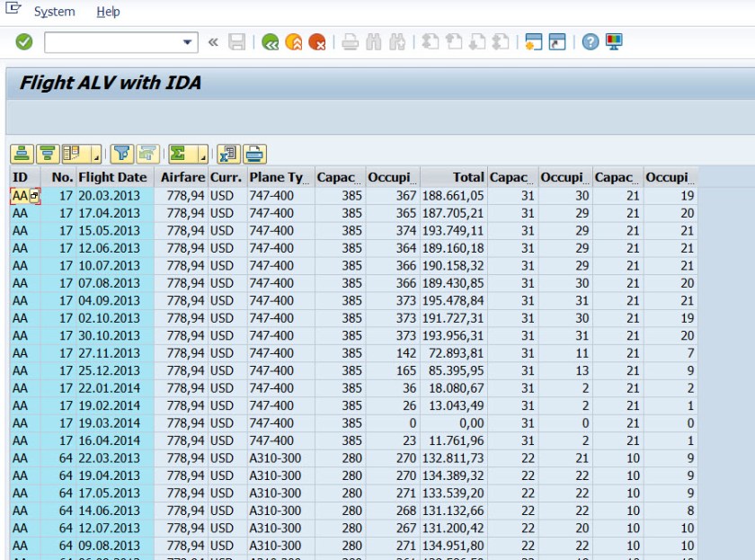Click the red Cancel icon
The height and width of the screenshot is (560, 755).
pos(316,41)
